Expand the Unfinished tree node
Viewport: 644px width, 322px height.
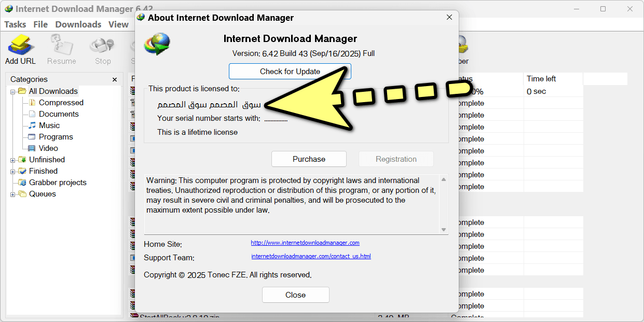pos(13,160)
